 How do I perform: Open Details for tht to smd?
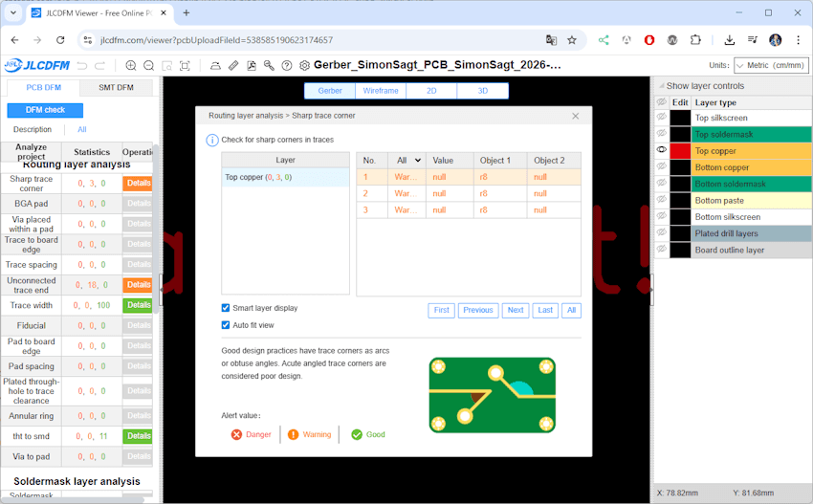138,436
